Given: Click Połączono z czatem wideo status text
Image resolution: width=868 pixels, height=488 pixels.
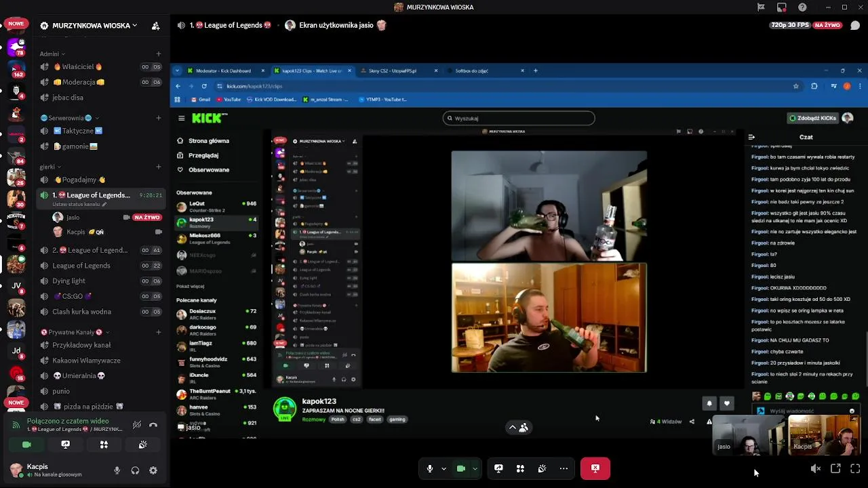Looking at the screenshot, I should 68,421.
